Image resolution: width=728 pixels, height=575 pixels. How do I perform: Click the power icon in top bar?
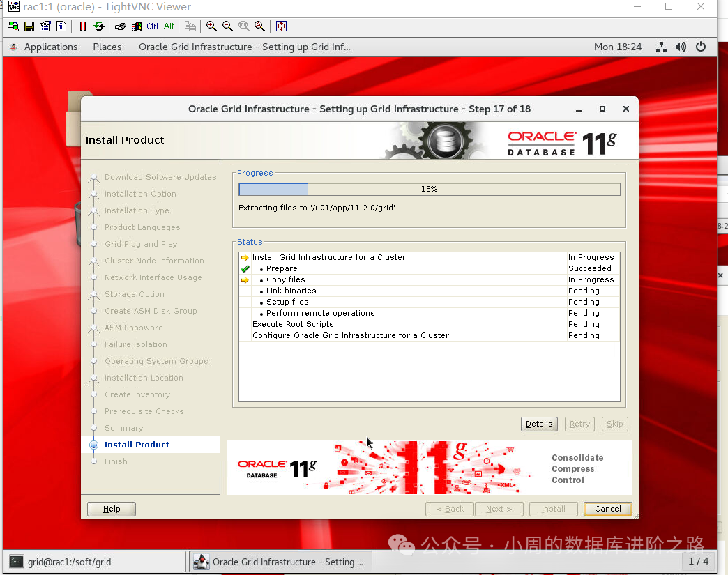click(x=701, y=47)
